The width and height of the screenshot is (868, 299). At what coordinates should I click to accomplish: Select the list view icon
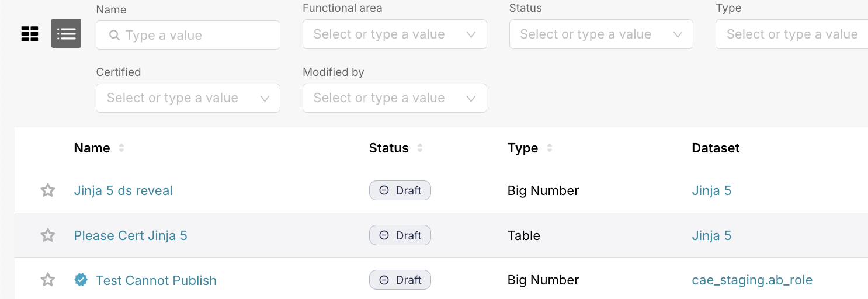[66, 33]
